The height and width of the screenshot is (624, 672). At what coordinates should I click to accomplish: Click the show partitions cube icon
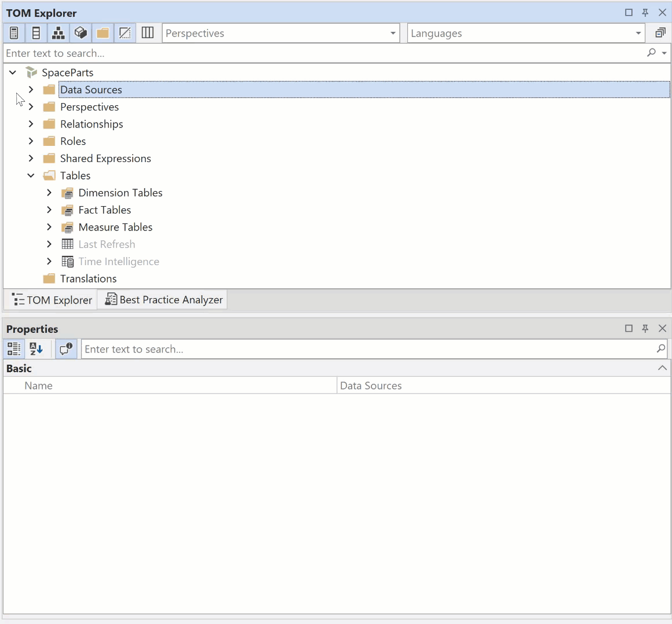tap(81, 33)
